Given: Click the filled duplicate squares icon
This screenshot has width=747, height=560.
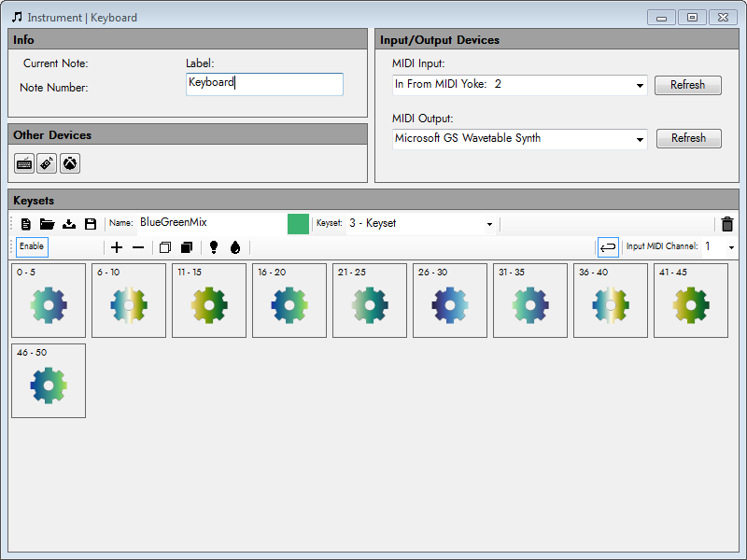Looking at the screenshot, I should 187,247.
